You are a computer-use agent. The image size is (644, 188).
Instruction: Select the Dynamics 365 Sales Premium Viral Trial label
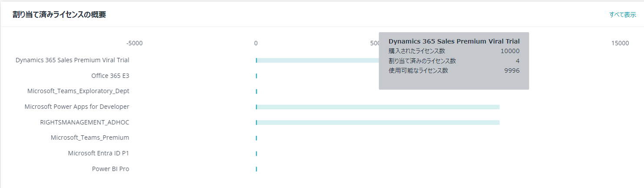(73, 60)
